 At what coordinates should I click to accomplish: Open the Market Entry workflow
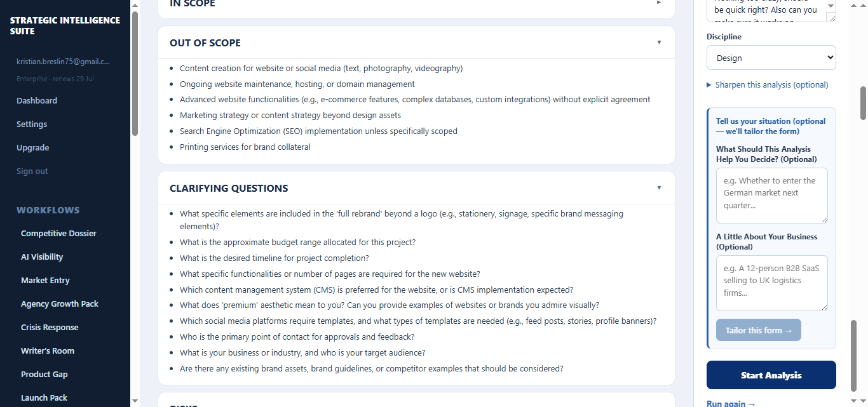pos(45,280)
